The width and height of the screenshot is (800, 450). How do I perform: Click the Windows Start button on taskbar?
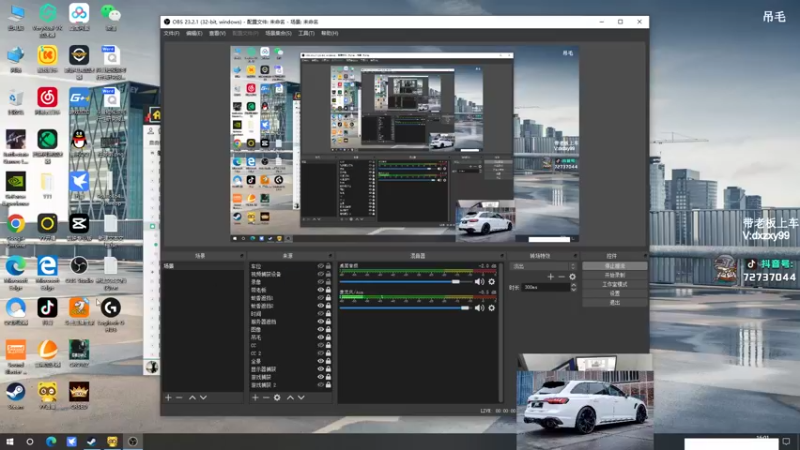tap(10, 441)
